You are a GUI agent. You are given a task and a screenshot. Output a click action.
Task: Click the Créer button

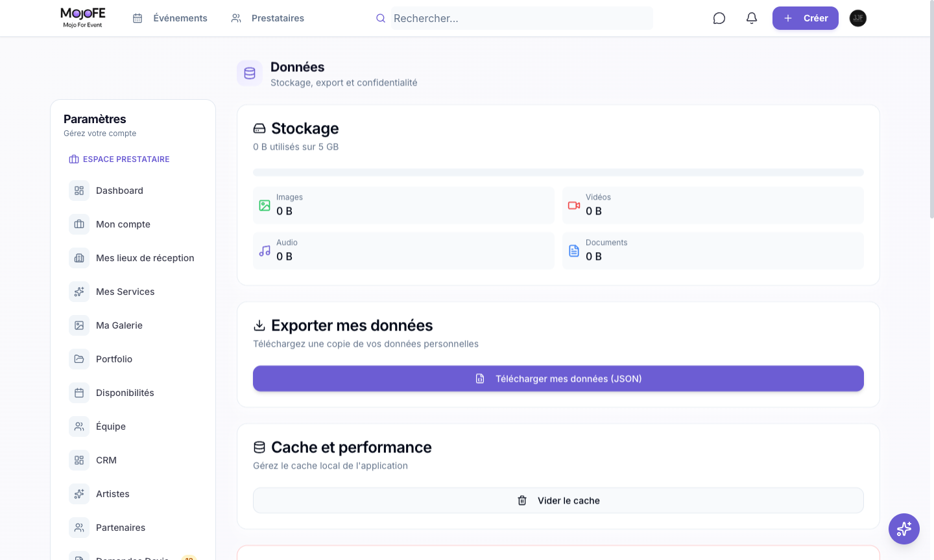coord(805,18)
